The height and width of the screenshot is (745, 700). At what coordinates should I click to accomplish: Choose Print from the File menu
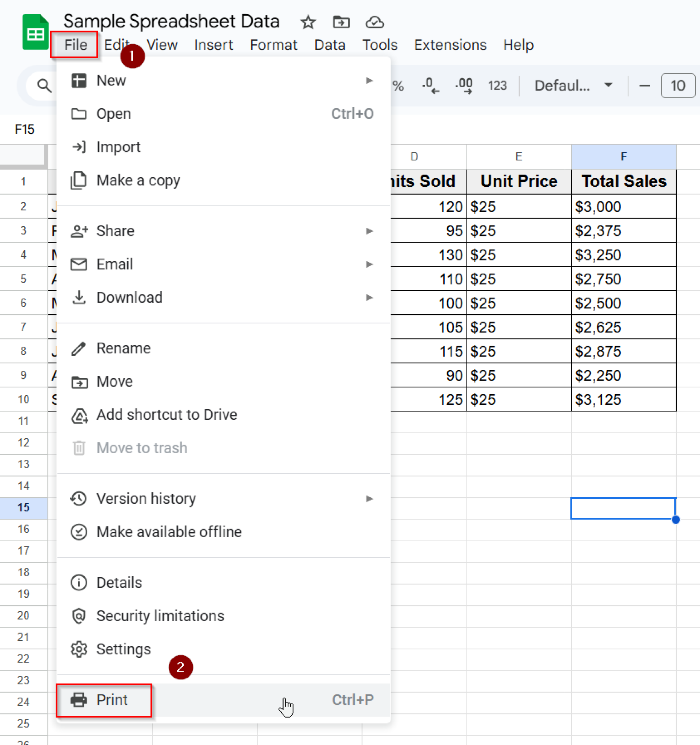click(x=112, y=700)
